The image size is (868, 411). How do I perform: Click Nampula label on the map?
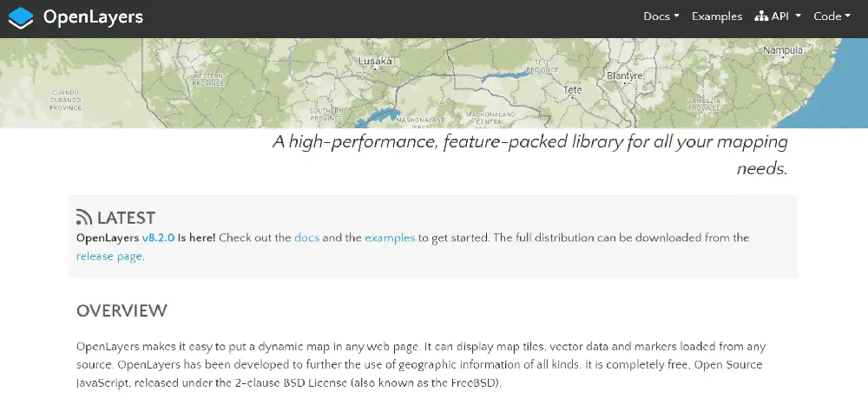pyautogui.click(x=783, y=50)
